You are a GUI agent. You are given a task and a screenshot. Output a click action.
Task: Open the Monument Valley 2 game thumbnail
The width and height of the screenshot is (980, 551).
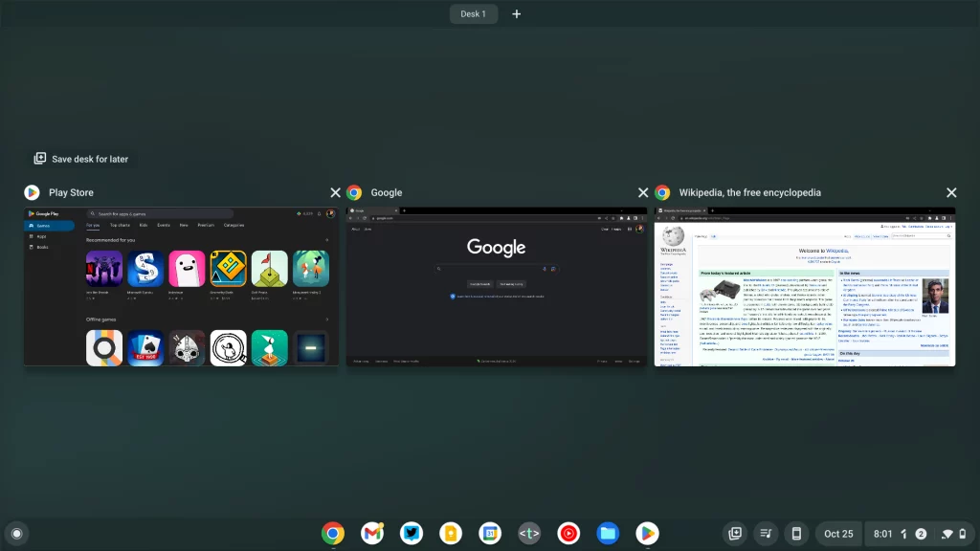310,270
